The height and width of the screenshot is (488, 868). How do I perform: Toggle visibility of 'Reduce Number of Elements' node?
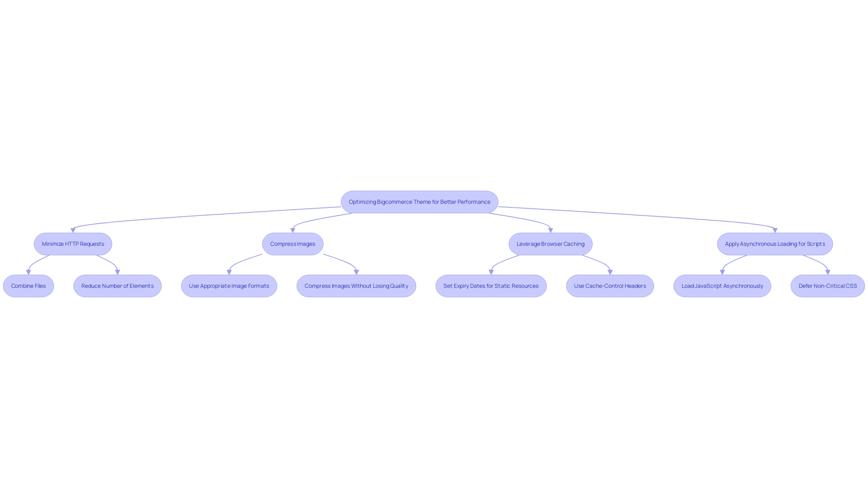pos(118,286)
